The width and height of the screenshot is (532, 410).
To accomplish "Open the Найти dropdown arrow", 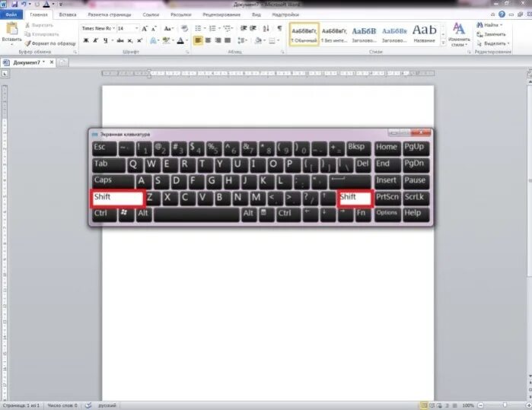I will [x=501, y=25].
